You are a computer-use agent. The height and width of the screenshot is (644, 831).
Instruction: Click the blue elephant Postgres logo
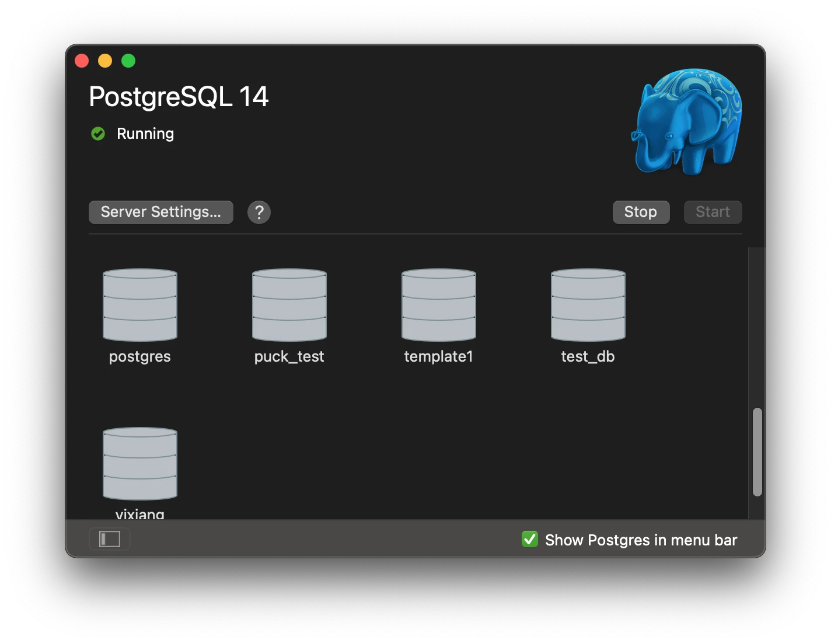pos(687,122)
